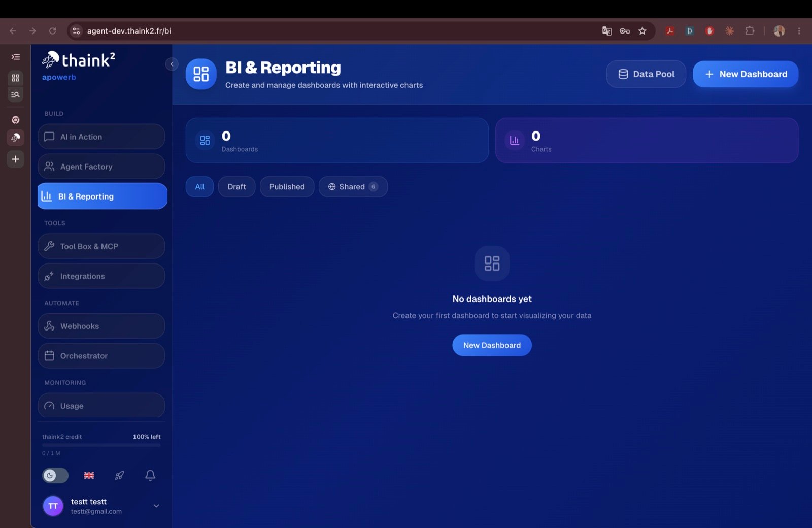Open the grid view icon in left strip
812x528 pixels.
pos(16,78)
